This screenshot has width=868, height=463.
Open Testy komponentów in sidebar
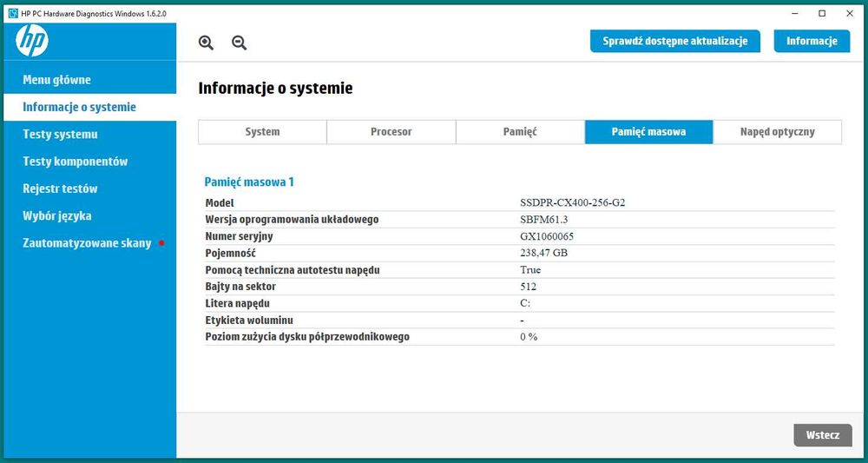(x=89, y=162)
